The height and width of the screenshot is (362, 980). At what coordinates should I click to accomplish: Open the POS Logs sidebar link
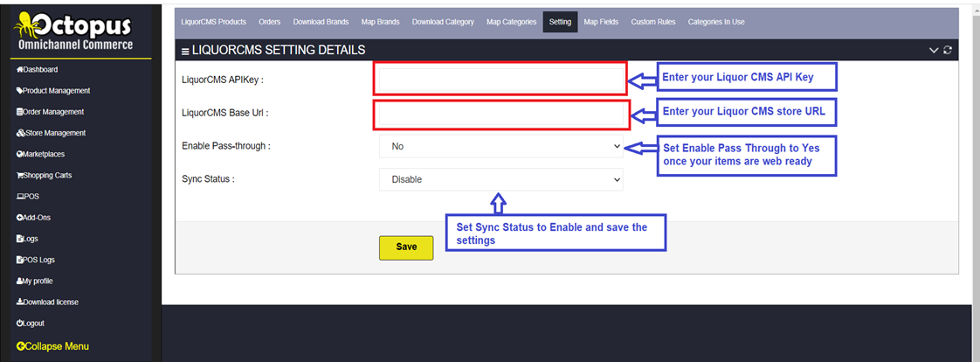[38, 260]
